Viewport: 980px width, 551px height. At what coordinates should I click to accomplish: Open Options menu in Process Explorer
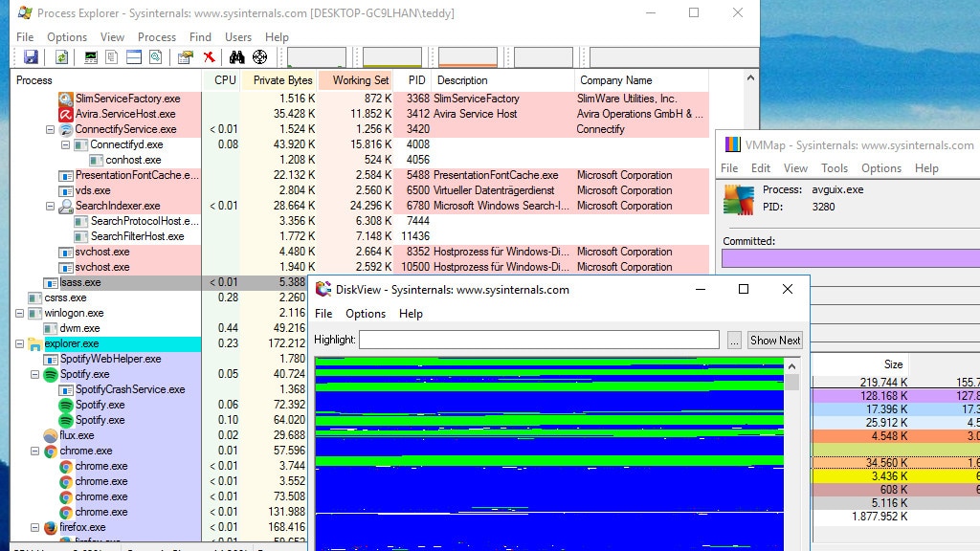click(x=67, y=37)
